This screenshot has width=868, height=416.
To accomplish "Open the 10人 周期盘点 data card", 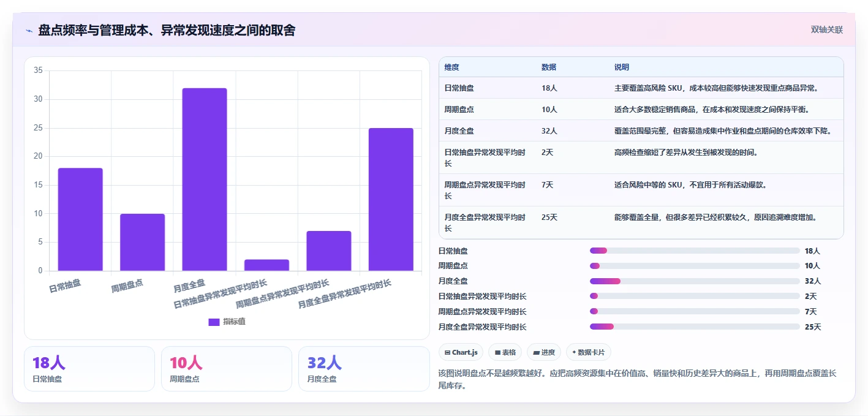I will click(x=227, y=369).
